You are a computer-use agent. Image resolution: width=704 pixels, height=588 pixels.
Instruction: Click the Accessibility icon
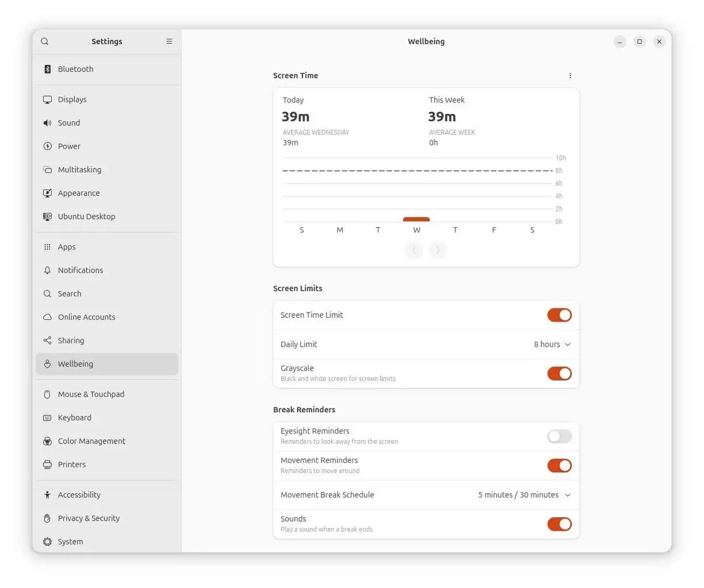(48, 495)
